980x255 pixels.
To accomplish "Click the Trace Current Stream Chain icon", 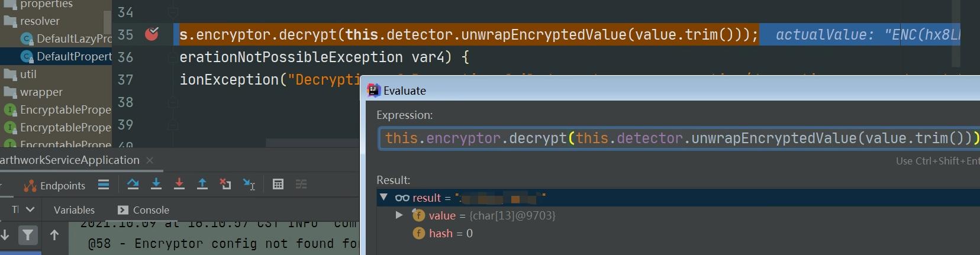I will click(301, 185).
